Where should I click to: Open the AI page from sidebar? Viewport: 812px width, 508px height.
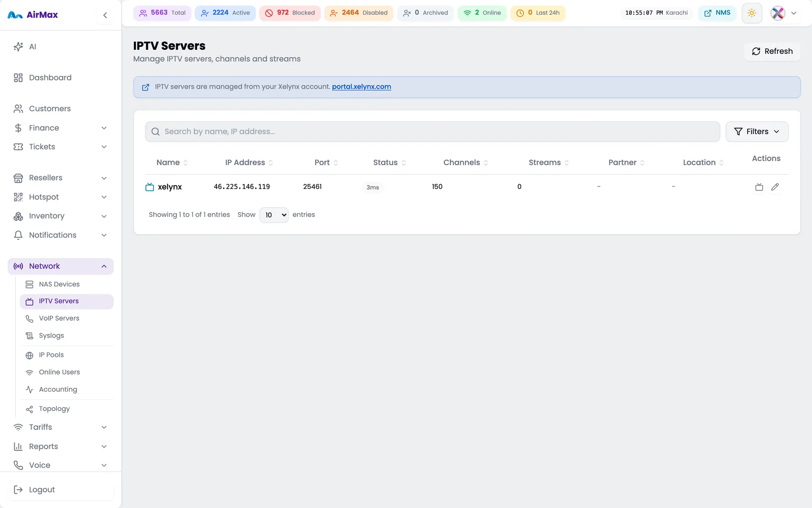(x=60, y=47)
